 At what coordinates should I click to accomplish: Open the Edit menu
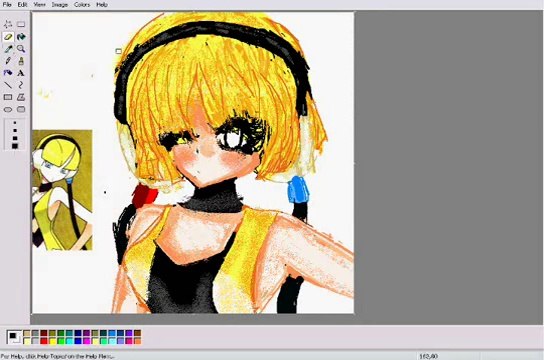click(23, 5)
